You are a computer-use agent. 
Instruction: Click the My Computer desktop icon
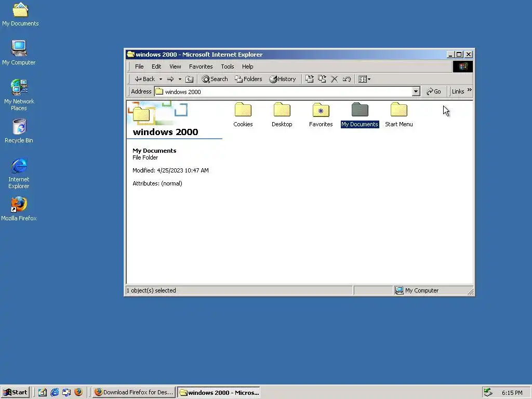pyautogui.click(x=19, y=53)
